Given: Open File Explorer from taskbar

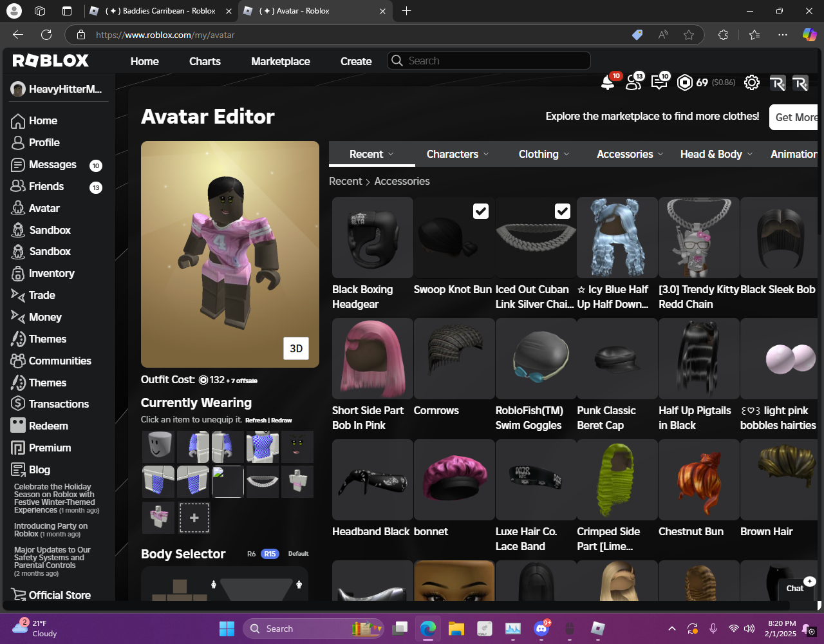Looking at the screenshot, I should (x=456, y=629).
